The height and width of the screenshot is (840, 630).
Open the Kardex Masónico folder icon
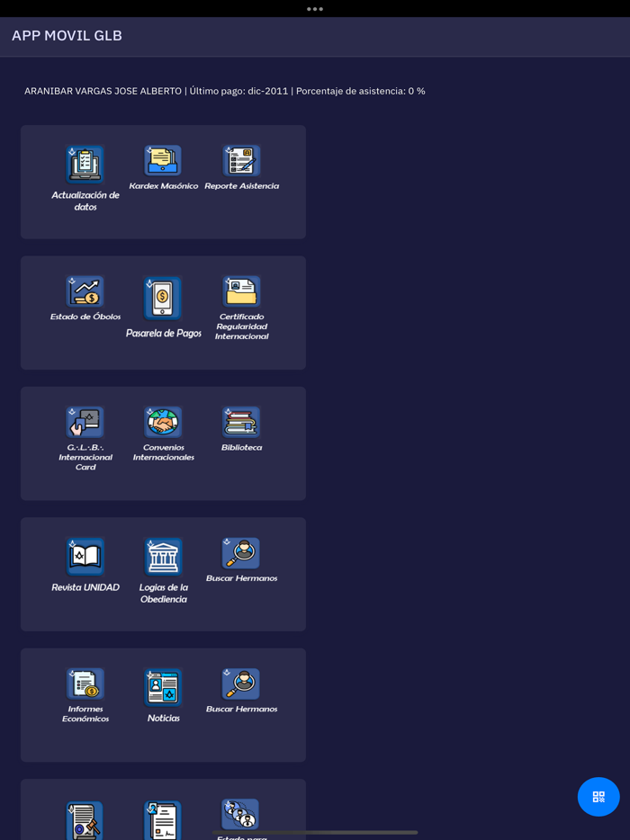163,160
